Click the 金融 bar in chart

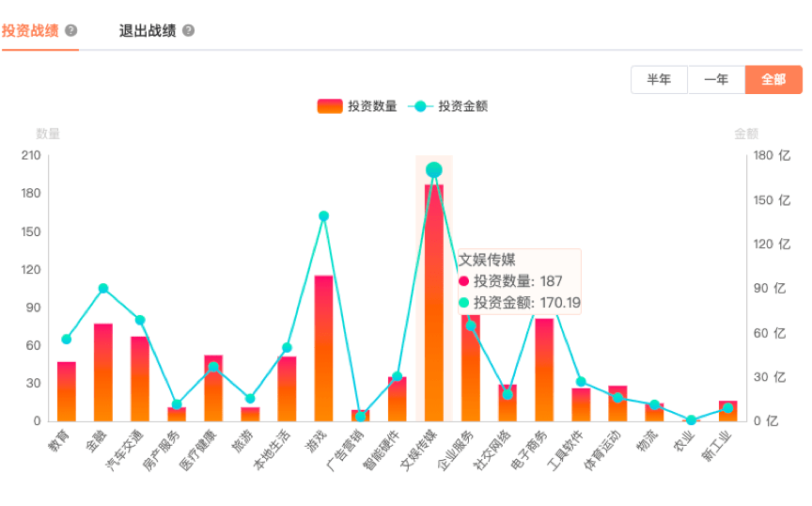click(x=103, y=372)
